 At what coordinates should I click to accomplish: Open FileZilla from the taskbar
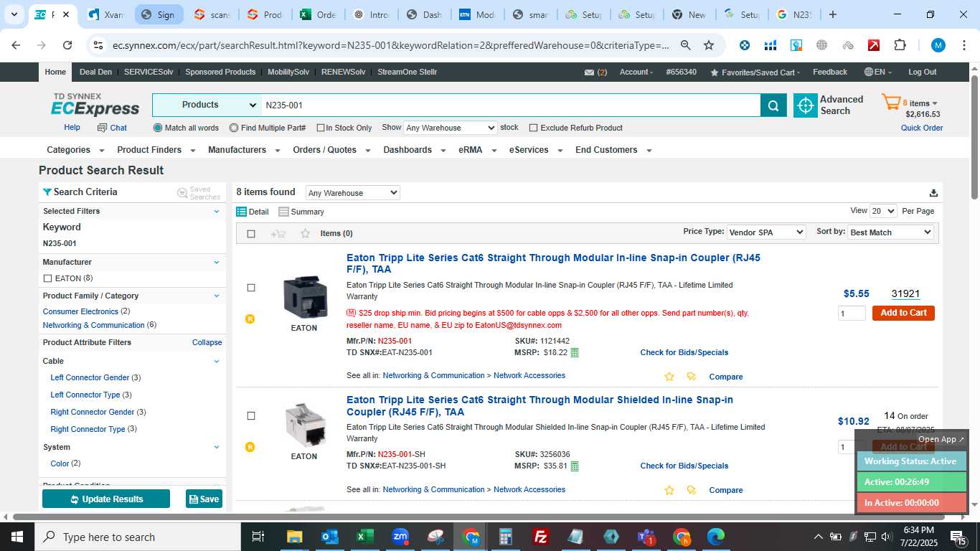[542, 537]
